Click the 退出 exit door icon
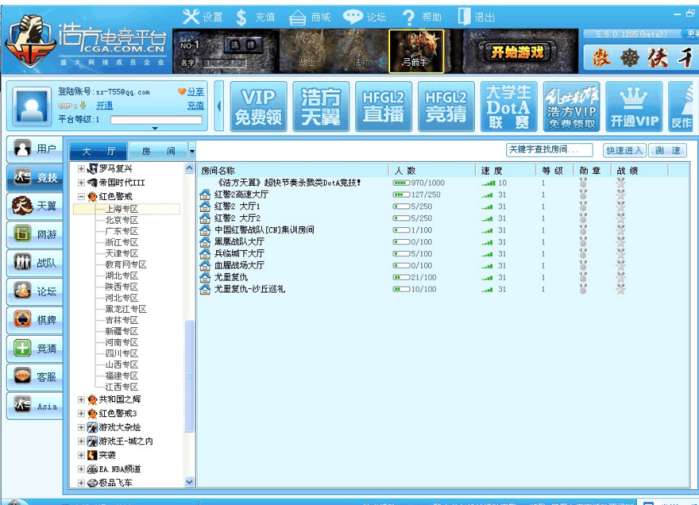This screenshot has width=699, height=505. click(476, 17)
